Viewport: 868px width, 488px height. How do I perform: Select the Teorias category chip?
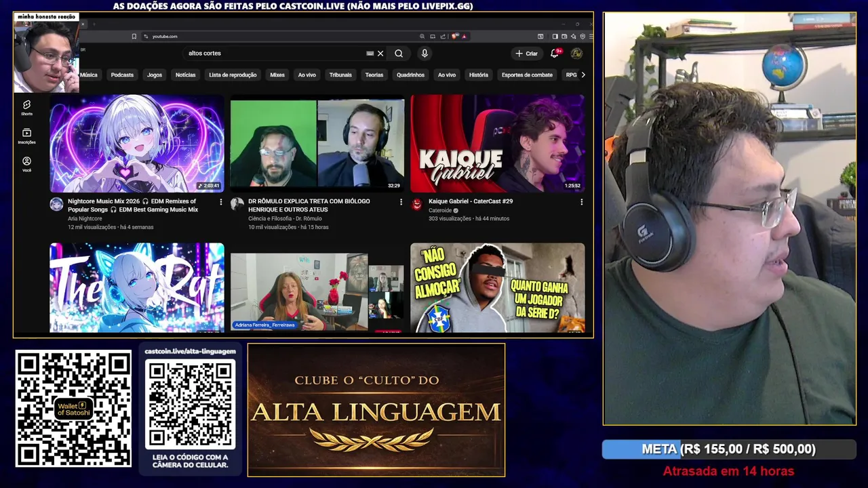(x=374, y=75)
